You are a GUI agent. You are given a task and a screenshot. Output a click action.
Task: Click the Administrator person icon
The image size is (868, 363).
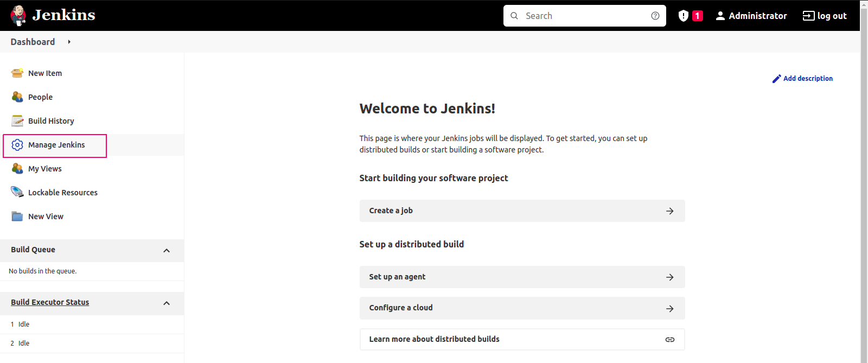point(720,16)
